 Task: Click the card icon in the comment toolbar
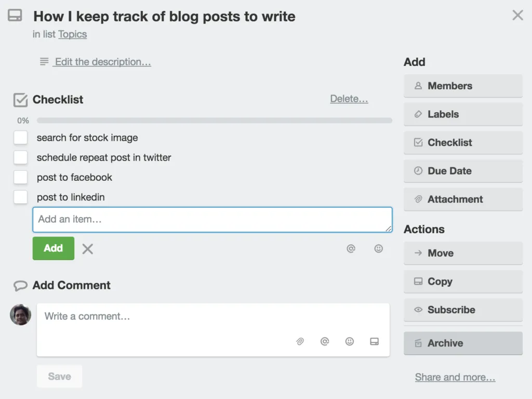click(x=375, y=341)
